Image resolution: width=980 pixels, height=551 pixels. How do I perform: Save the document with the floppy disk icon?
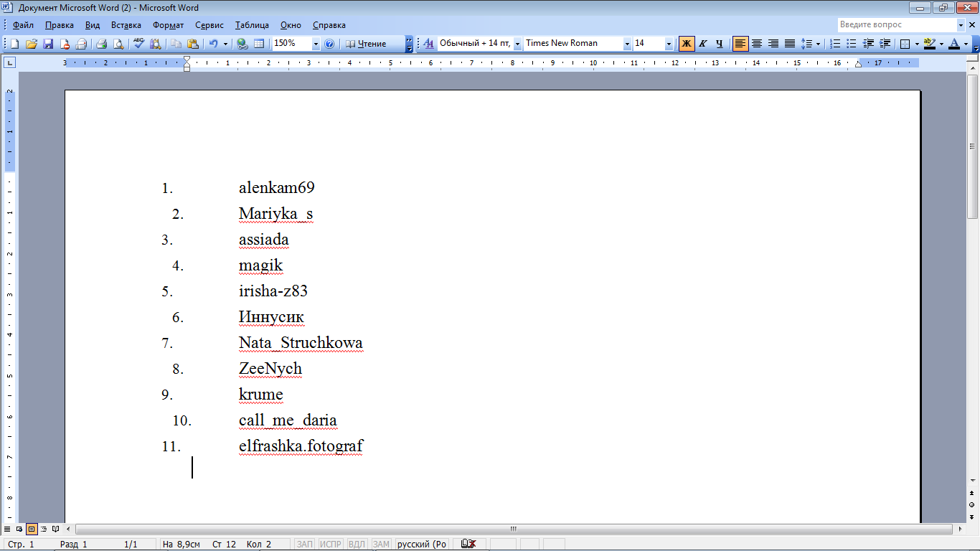pos(48,44)
